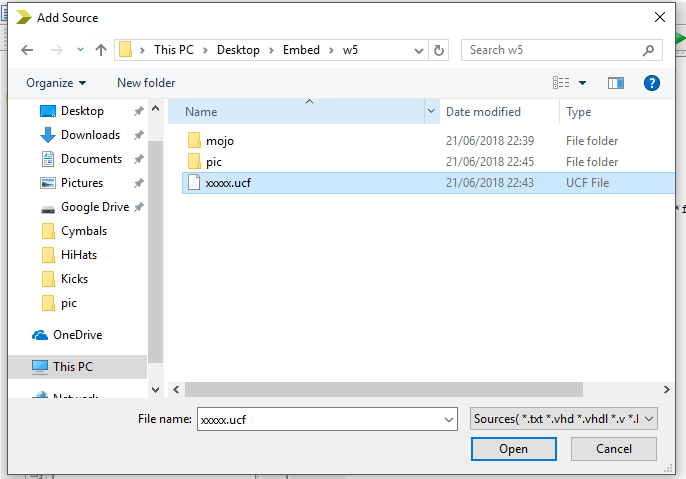Click Desktop in address breadcrumb
Image resolution: width=686 pixels, height=479 pixels.
tap(238, 50)
